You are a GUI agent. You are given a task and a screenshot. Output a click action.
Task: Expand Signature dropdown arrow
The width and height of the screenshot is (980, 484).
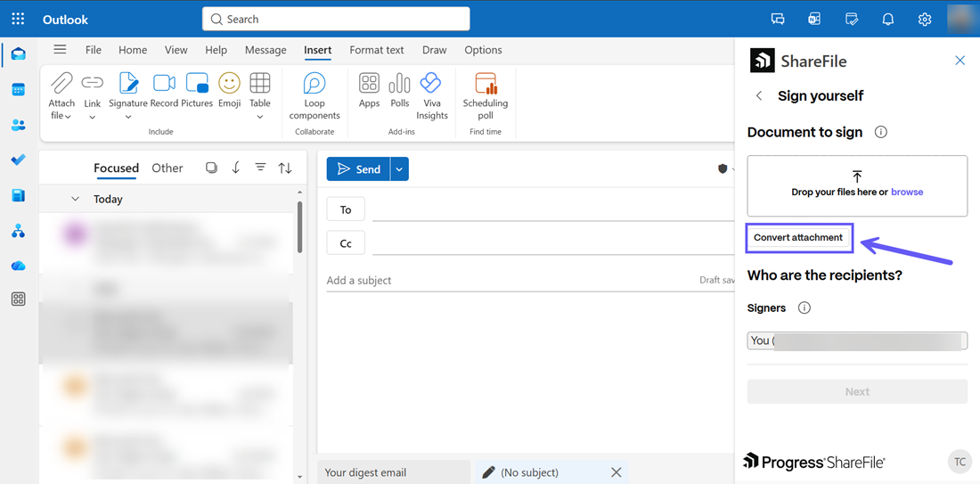click(128, 117)
